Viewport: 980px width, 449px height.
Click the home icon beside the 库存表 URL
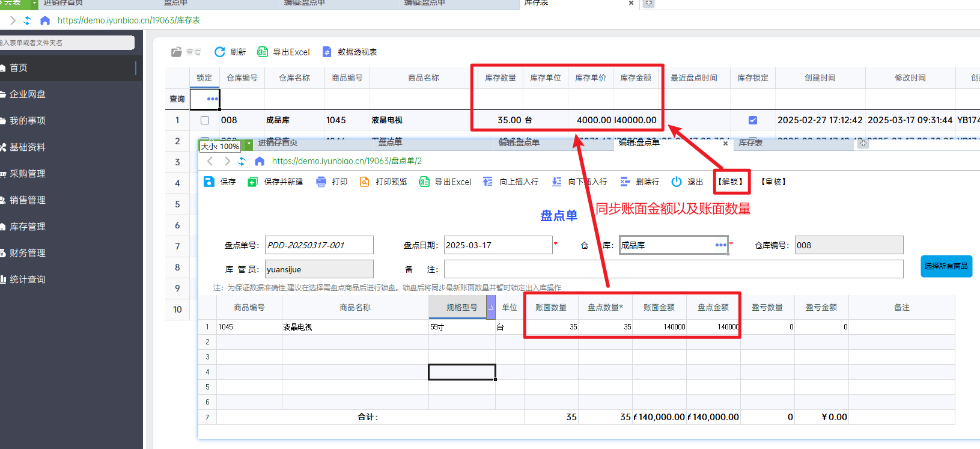(45, 20)
